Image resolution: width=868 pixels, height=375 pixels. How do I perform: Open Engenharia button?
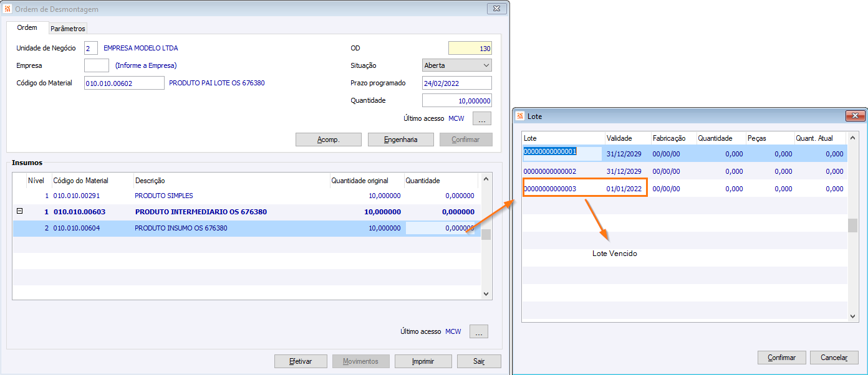coord(401,140)
